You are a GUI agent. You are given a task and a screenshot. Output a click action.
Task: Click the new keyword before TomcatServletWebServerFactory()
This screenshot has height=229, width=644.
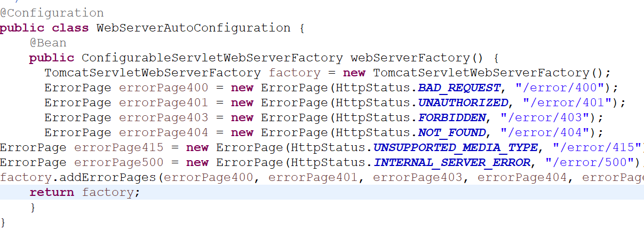[354, 73]
